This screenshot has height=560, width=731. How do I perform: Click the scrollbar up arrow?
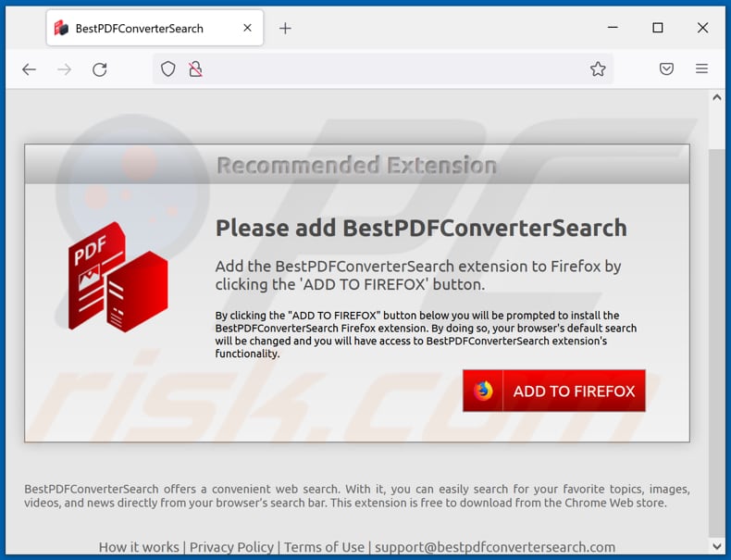pos(717,97)
